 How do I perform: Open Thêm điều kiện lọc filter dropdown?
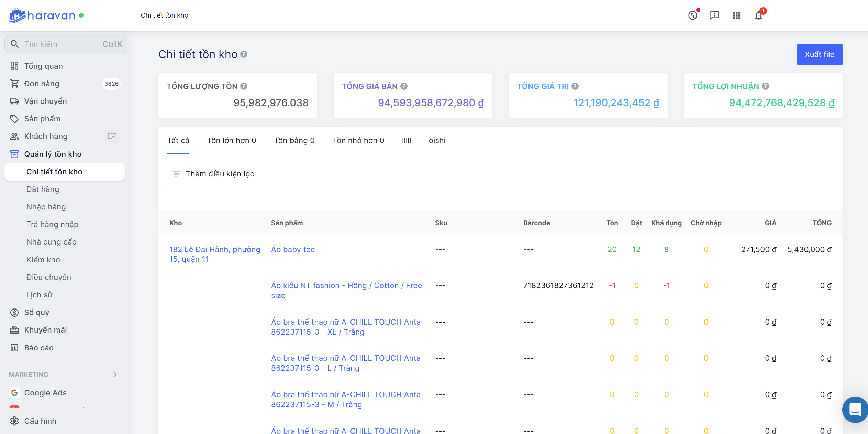(213, 174)
